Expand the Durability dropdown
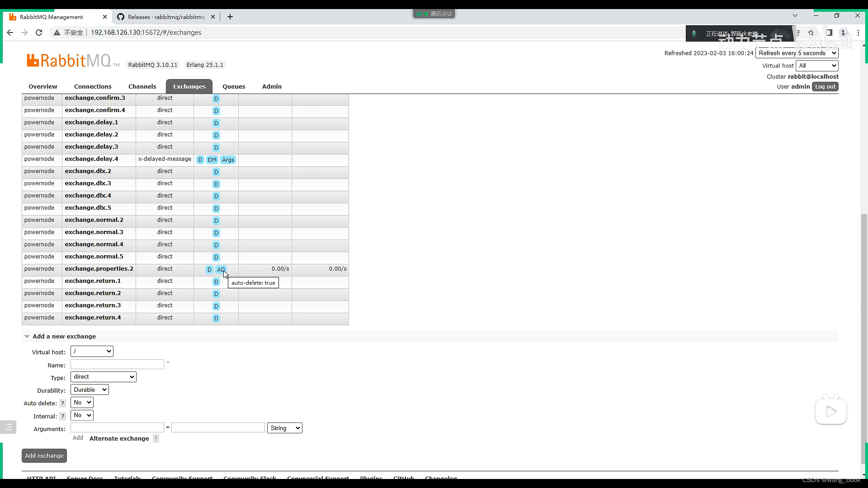 tap(90, 389)
